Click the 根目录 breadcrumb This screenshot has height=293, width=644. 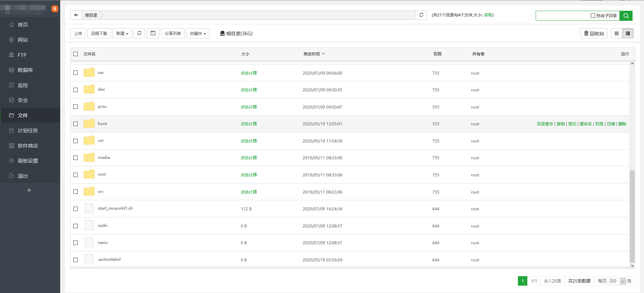click(x=91, y=15)
